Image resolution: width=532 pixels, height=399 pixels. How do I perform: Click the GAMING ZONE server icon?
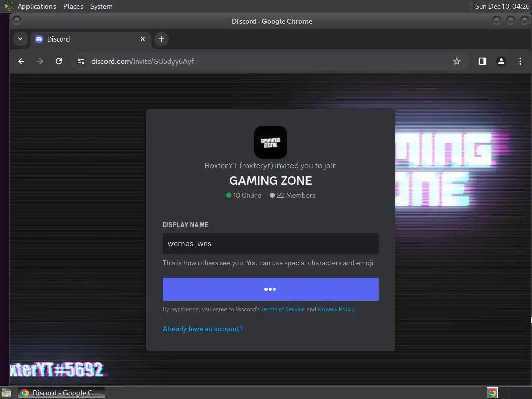270,142
